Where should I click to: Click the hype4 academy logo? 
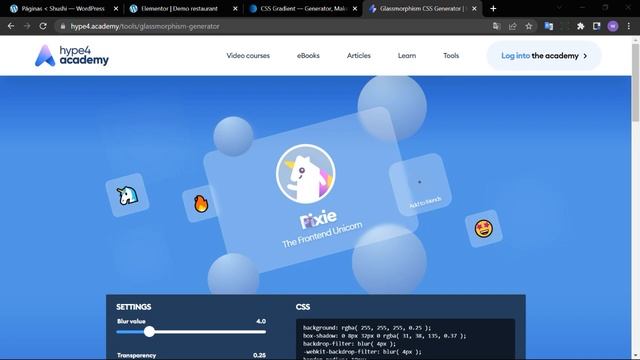point(72,56)
